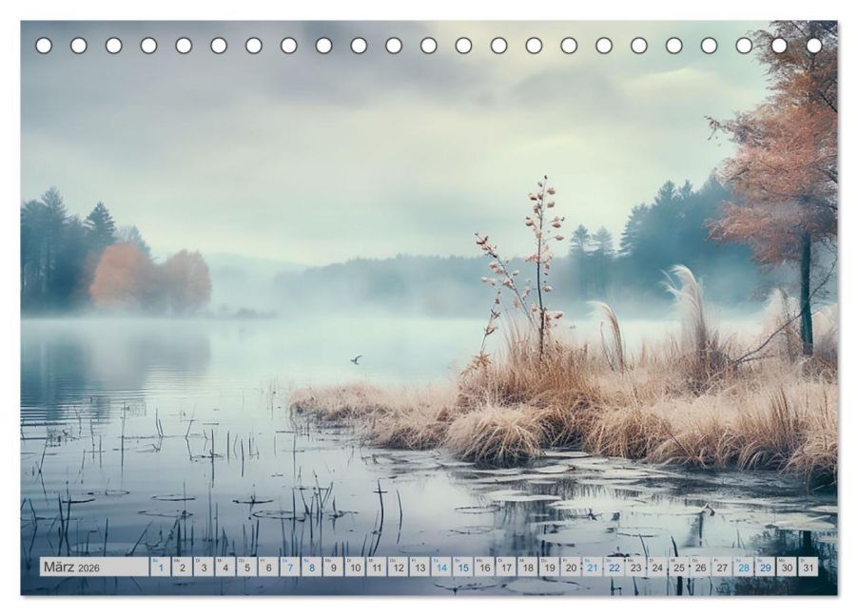The image size is (858, 616).
Task: Click the small flying bird over the lake
Action: [x=356, y=359]
